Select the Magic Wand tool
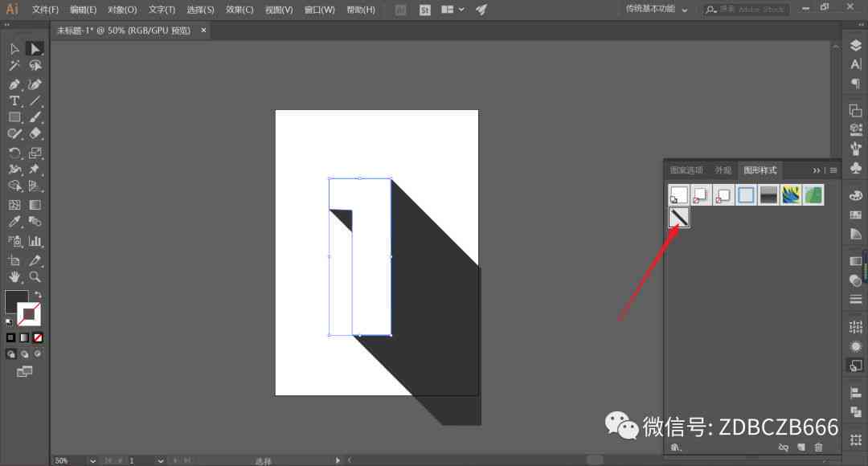This screenshot has width=868, height=466. [14, 66]
